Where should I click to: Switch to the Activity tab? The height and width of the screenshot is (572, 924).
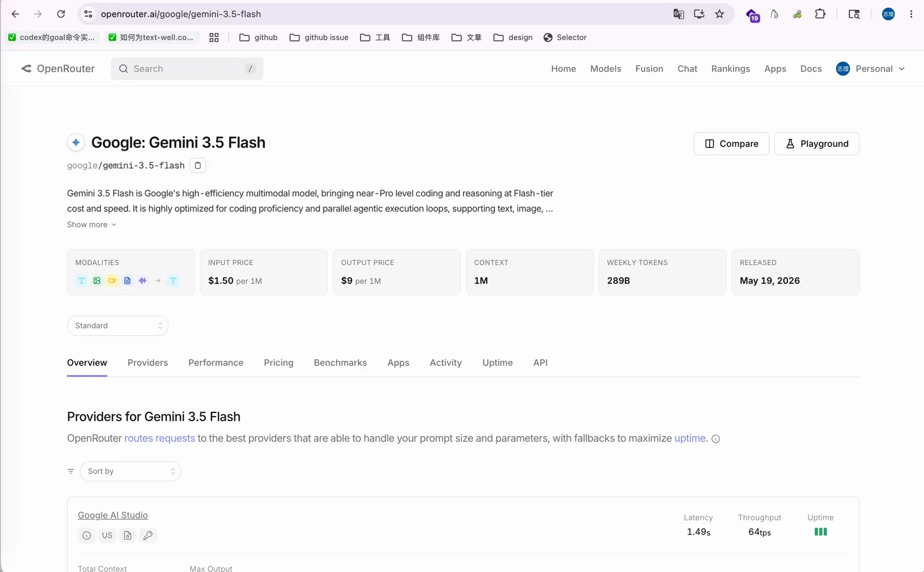[x=446, y=363]
